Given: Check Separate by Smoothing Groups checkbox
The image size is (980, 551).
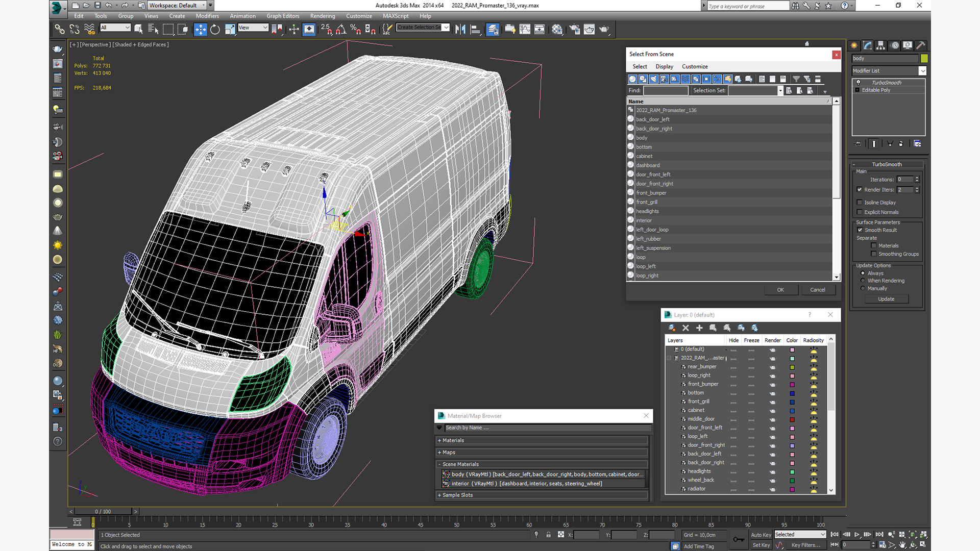Looking at the screenshot, I should pyautogui.click(x=873, y=254).
